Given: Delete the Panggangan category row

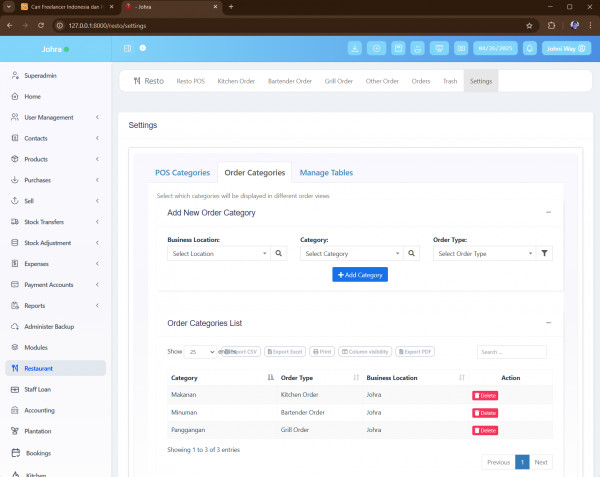Looking at the screenshot, I should (x=485, y=430).
